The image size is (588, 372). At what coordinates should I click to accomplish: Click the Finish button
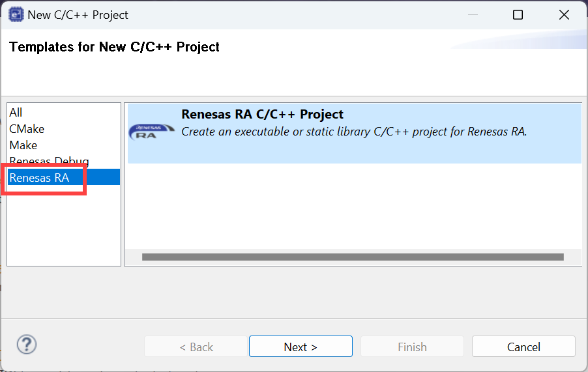[412, 347]
